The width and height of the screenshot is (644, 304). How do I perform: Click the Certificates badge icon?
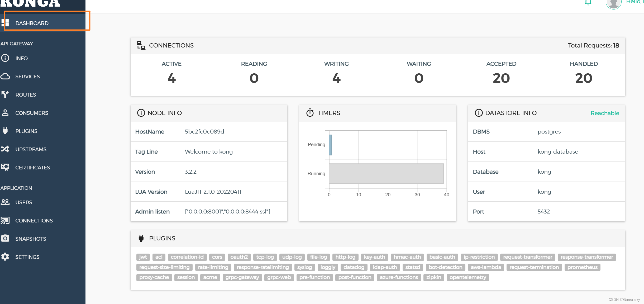[5, 167]
